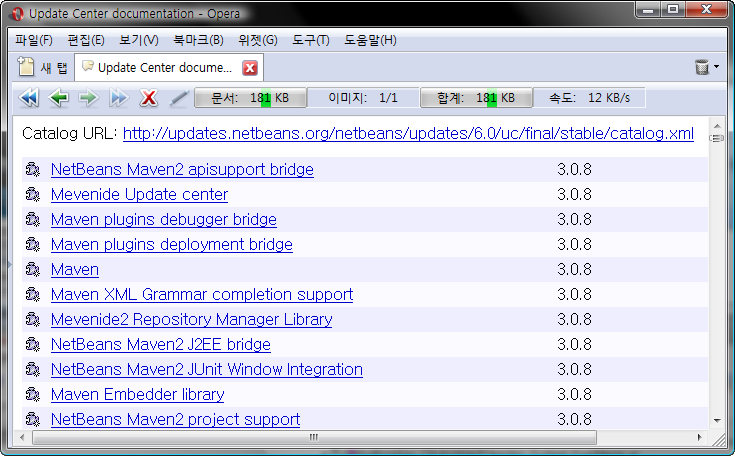Click the Fast Forward navigation button

tap(118, 98)
